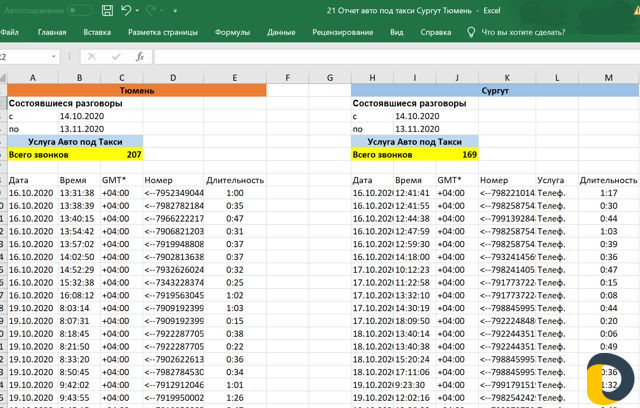Screen dimensions: 640x408
Task: Click the lightbulb Tell Me icon
Action: tap(471, 32)
